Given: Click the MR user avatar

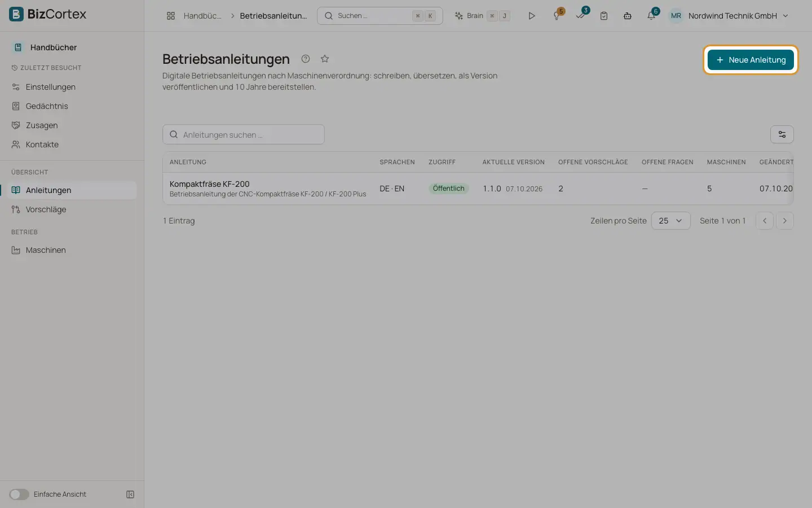Looking at the screenshot, I should coord(676,16).
